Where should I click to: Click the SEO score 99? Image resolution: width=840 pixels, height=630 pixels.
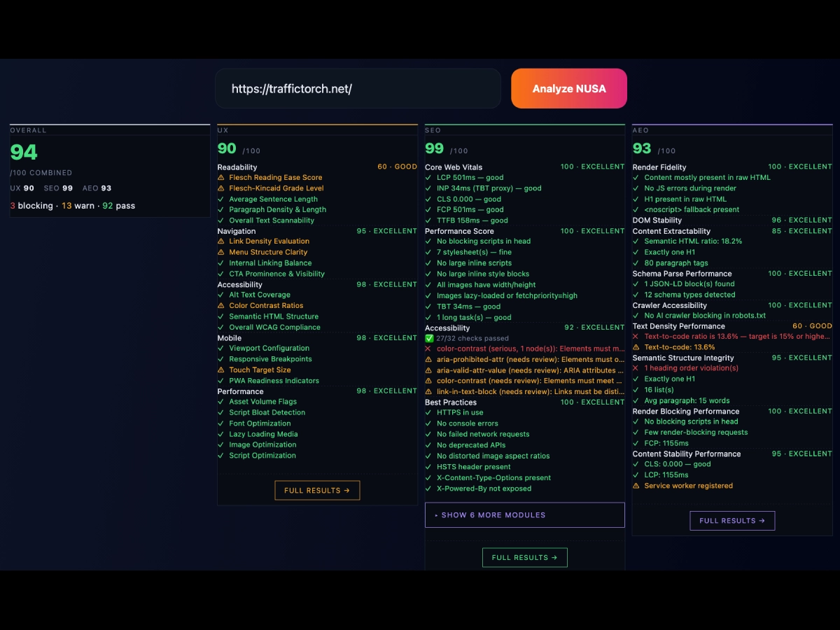435,148
